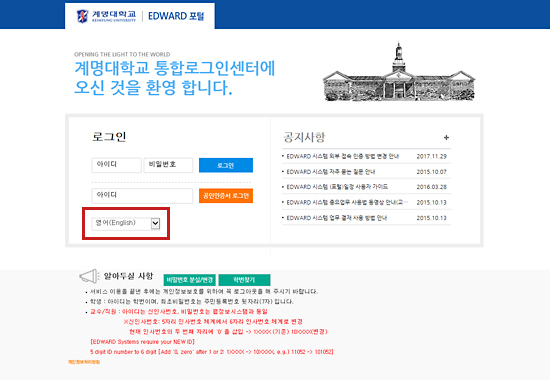The image size is (550, 380).
Task: Click the blue 로그인 button
Action: tap(226, 165)
